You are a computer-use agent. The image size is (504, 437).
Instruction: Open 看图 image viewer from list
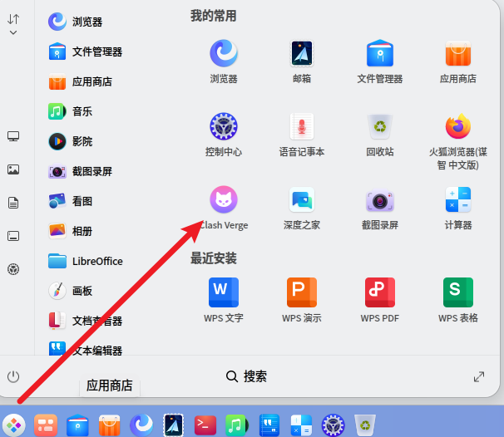[x=71, y=201]
